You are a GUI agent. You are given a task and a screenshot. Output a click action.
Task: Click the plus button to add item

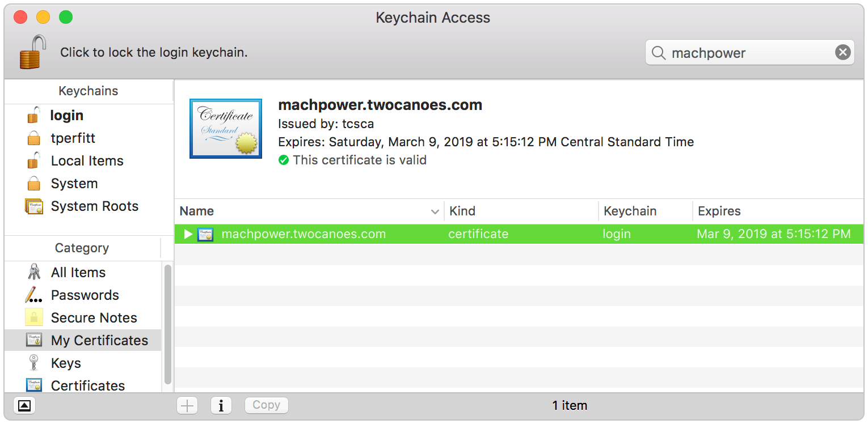187,405
